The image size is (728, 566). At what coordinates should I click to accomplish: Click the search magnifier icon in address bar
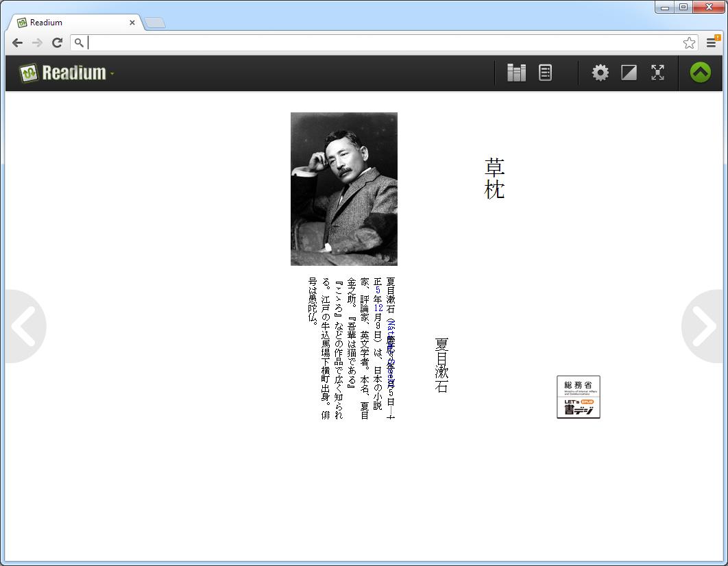(79, 43)
